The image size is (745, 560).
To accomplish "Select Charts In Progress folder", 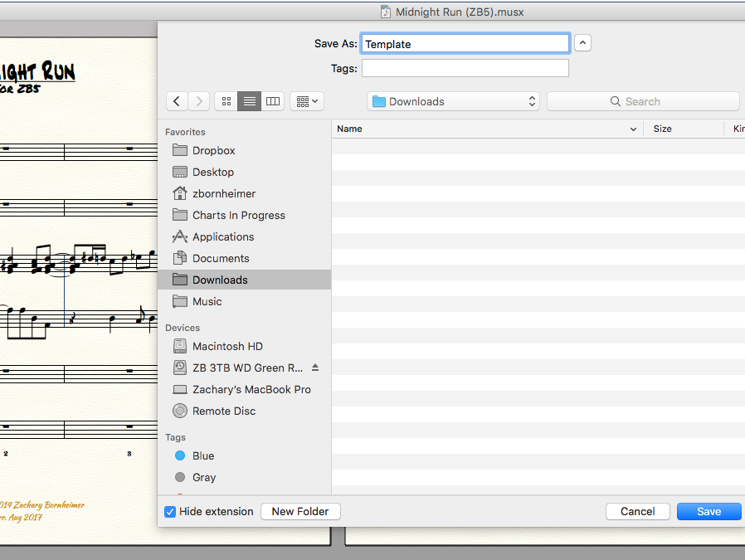I will [x=238, y=215].
